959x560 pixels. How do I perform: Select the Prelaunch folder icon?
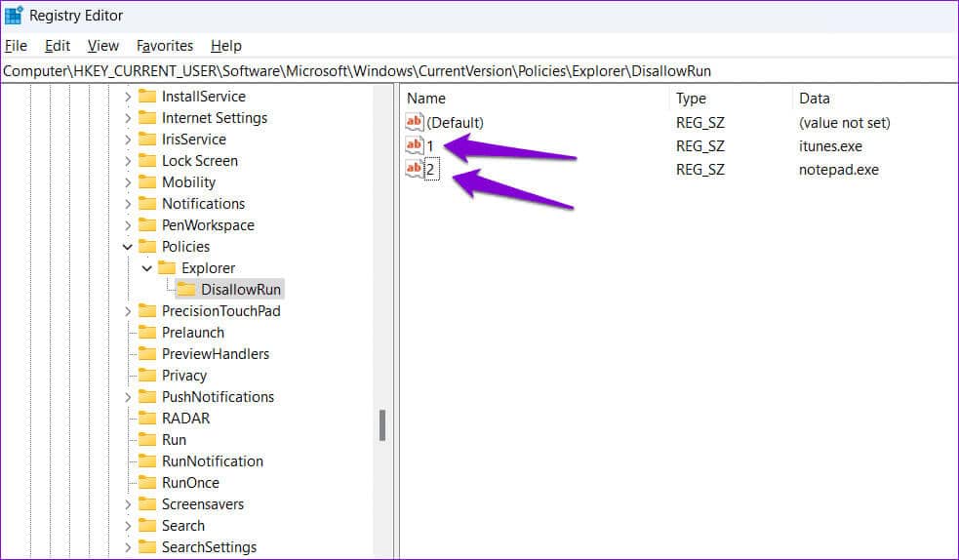click(x=147, y=332)
